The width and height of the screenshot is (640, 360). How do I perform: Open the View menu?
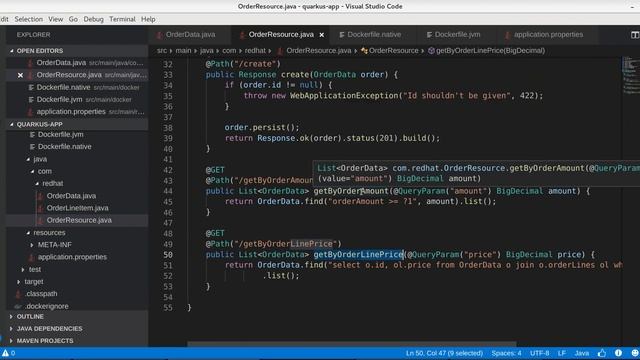56,19
